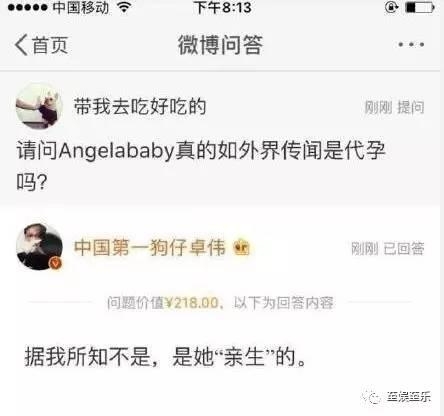Go back to 首页 via the back chevron
This screenshot has height=416, width=444.
coord(21,45)
